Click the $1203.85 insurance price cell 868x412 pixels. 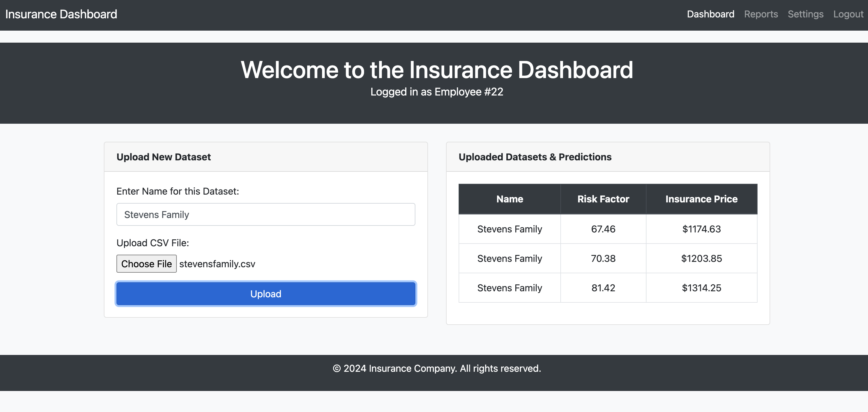[701, 258]
